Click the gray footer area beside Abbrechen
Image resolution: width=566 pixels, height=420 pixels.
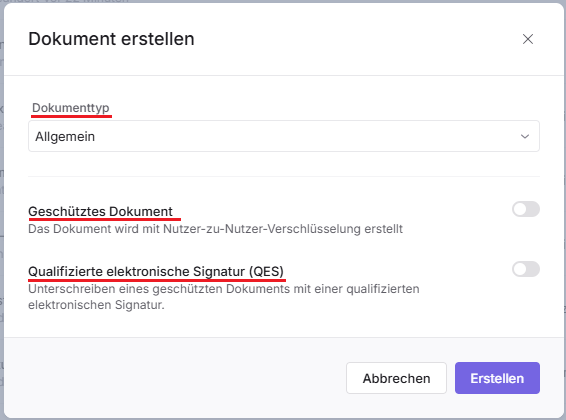173,377
